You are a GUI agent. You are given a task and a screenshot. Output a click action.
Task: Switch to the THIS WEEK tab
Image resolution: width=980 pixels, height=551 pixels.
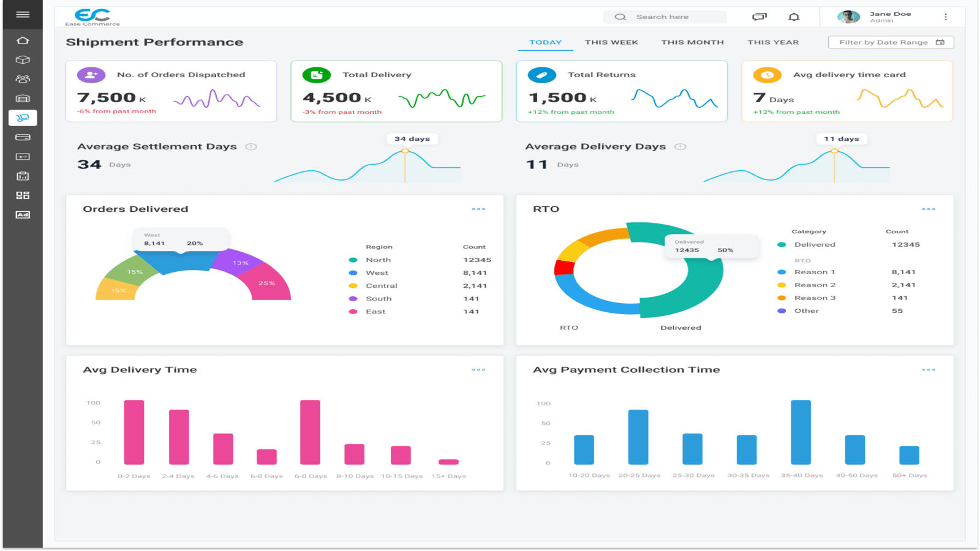pyautogui.click(x=611, y=42)
